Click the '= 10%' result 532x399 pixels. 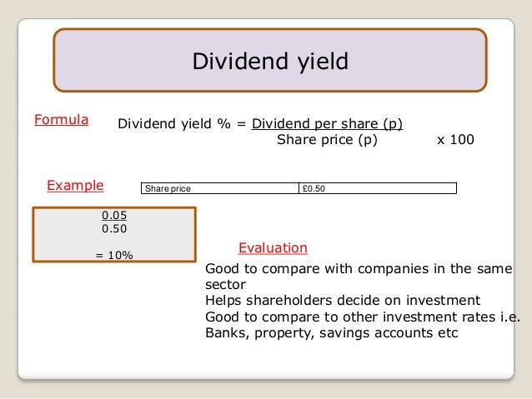coord(114,255)
